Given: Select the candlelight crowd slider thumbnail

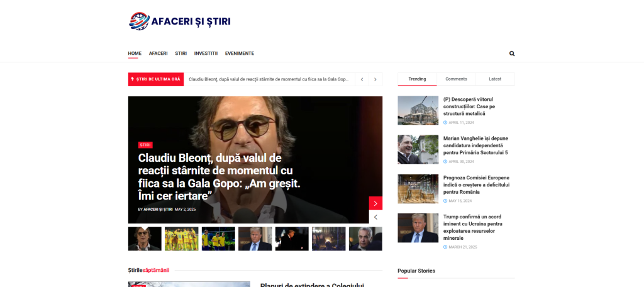Looking at the screenshot, I should click(329, 239).
